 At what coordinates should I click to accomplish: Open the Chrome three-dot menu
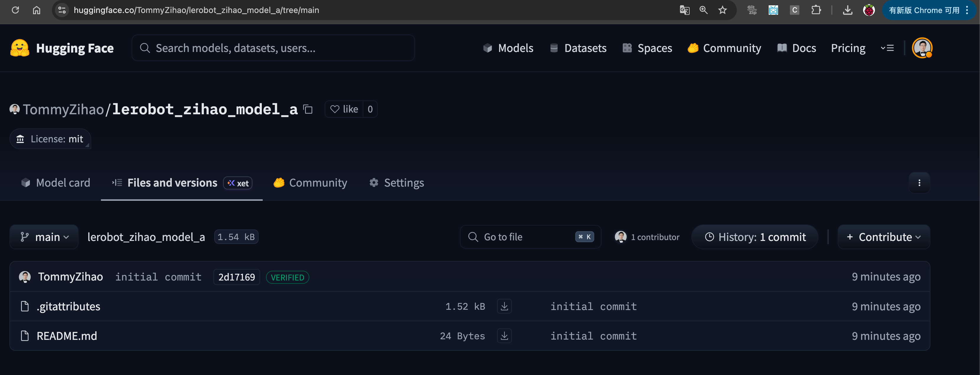coord(967,10)
